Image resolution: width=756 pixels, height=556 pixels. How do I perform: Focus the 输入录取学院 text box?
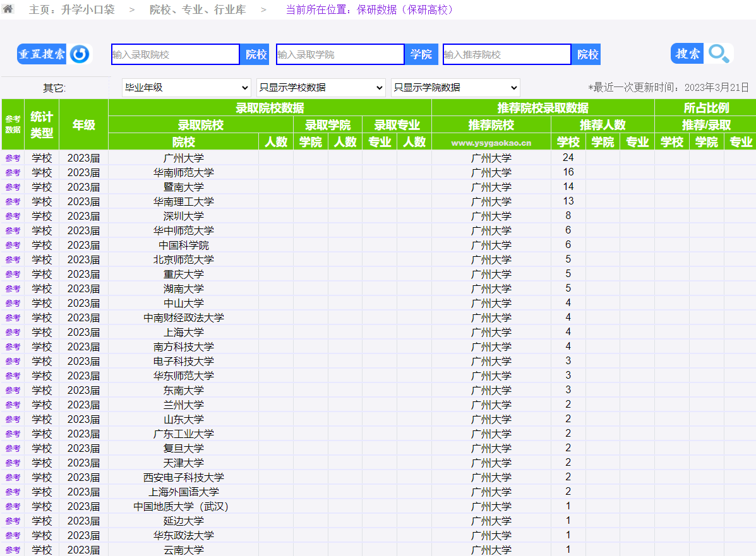click(x=340, y=55)
